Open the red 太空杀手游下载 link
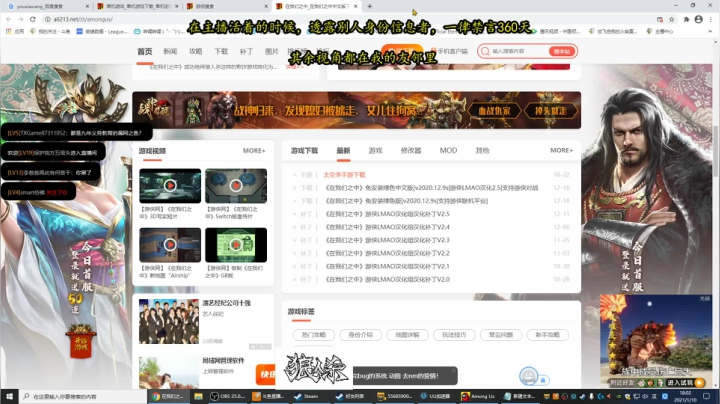 point(344,175)
